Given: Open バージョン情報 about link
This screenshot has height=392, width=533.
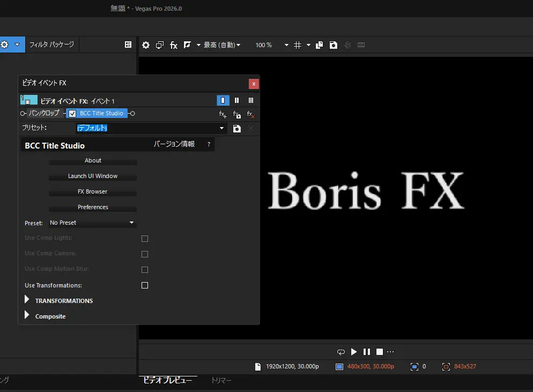Looking at the screenshot, I should click(174, 144).
